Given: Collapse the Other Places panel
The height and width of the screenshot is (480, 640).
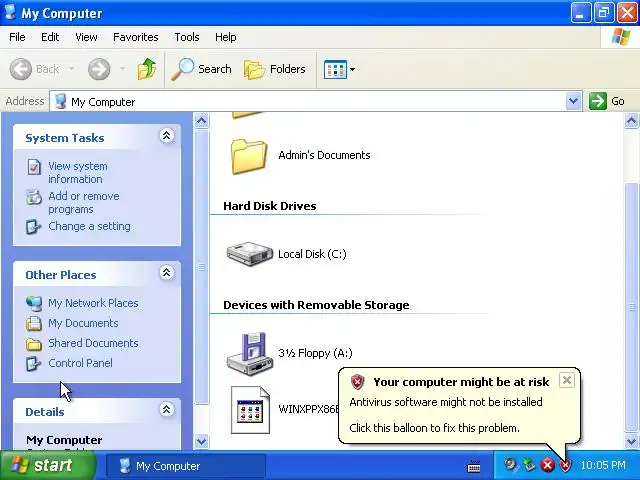Looking at the screenshot, I should pos(167,273).
